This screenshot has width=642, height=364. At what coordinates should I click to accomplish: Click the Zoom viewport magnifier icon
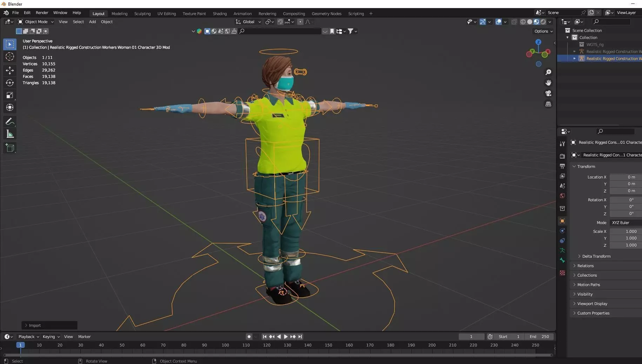[548, 72]
